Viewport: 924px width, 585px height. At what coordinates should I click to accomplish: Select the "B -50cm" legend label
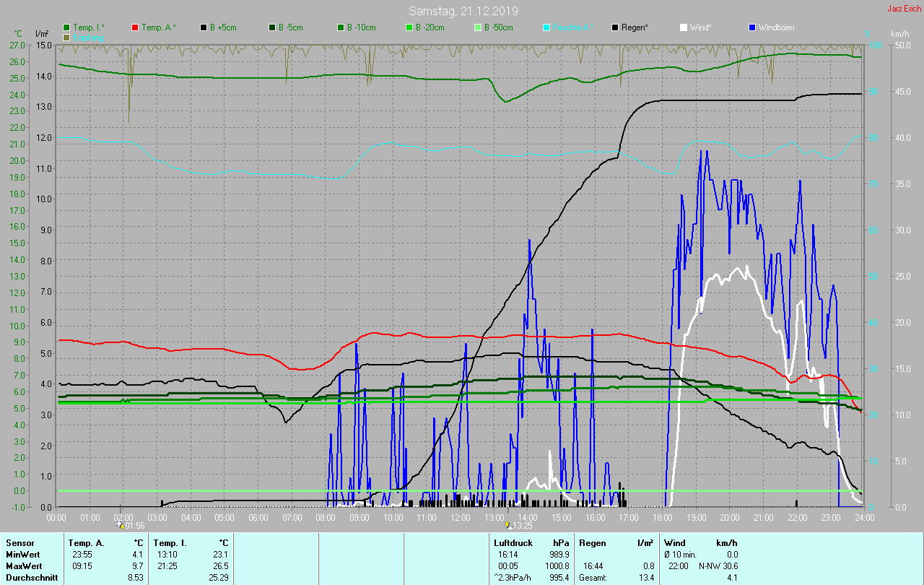tap(498, 27)
